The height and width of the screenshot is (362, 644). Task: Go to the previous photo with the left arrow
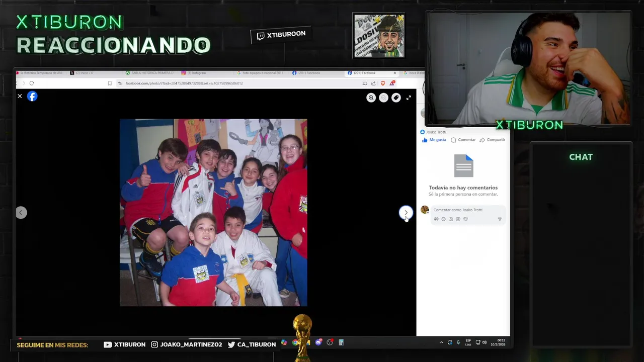pyautogui.click(x=21, y=213)
